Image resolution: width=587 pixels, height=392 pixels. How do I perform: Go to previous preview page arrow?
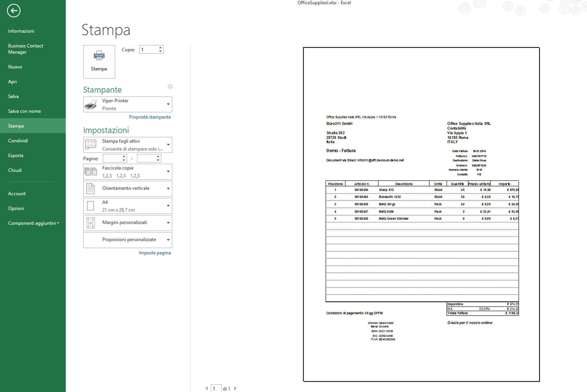(x=207, y=388)
